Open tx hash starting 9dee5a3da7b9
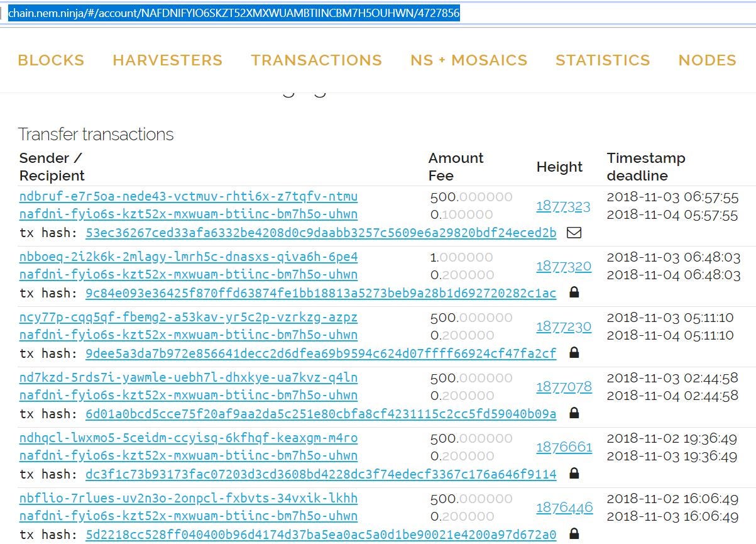This screenshot has width=756, height=544. click(321, 353)
